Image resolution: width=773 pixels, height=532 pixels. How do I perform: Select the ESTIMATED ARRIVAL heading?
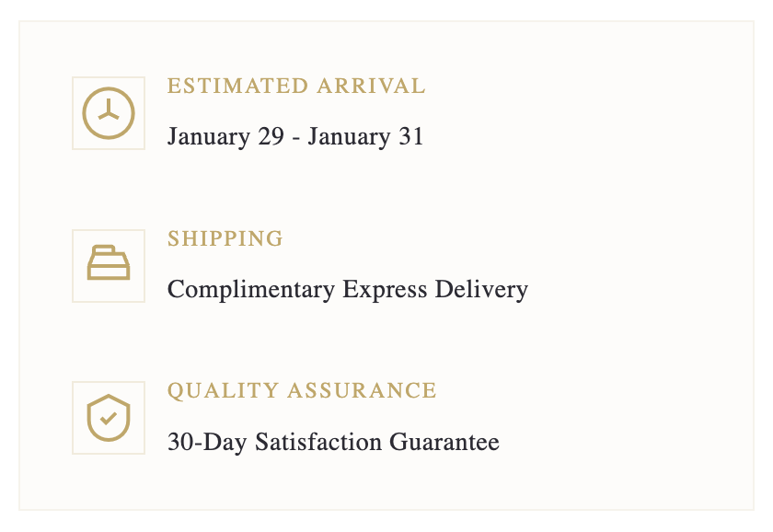pyautogui.click(x=296, y=87)
